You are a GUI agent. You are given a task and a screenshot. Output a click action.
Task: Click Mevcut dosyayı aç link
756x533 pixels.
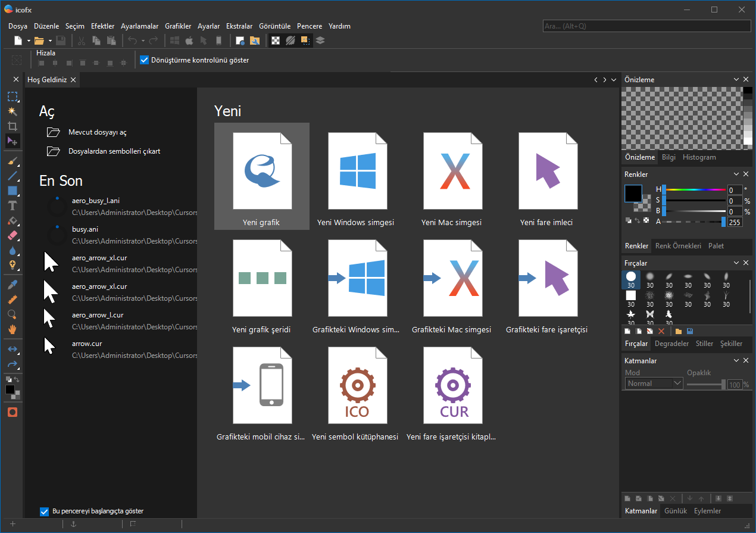point(97,132)
